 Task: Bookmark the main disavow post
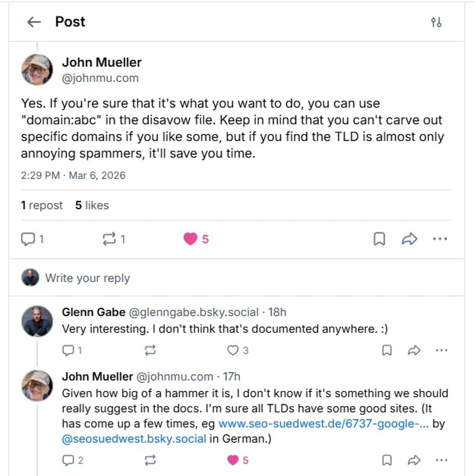(380, 239)
